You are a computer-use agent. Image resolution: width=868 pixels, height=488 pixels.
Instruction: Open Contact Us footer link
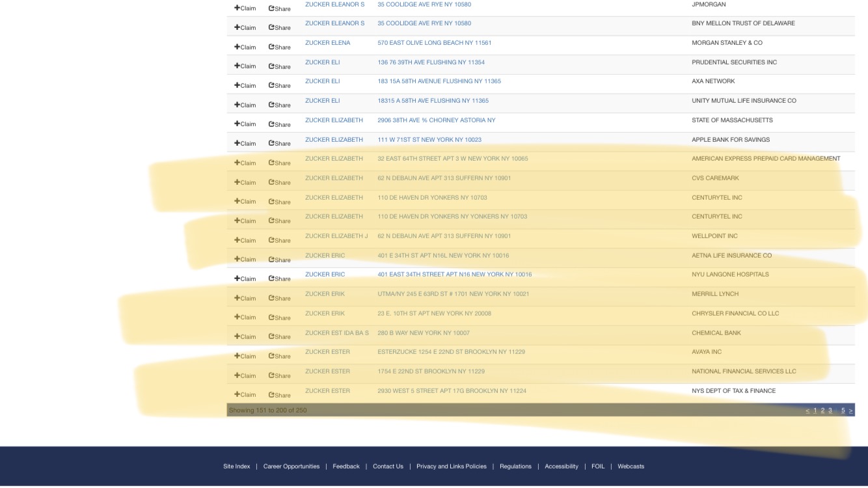click(x=388, y=467)
